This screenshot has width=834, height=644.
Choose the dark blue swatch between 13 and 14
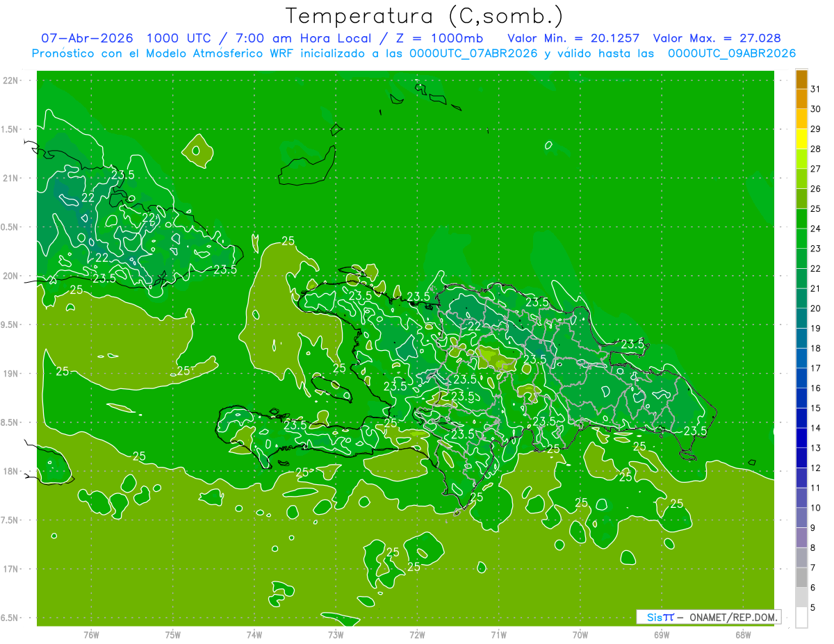[801, 438]
